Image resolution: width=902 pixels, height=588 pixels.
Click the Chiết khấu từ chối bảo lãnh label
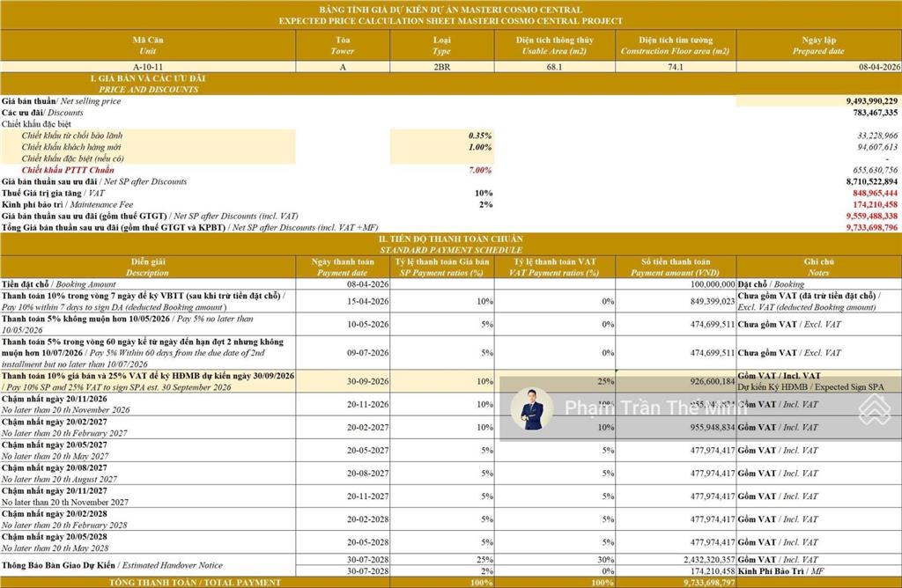tap(72, 136)
